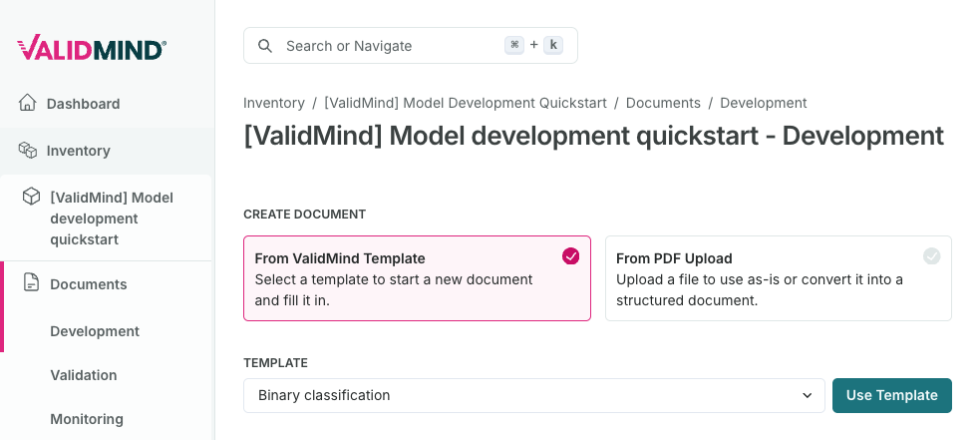This screenshot has width=980, height=440.
Task: Click the ValidMind logo
Action: [x=92, y=48]
